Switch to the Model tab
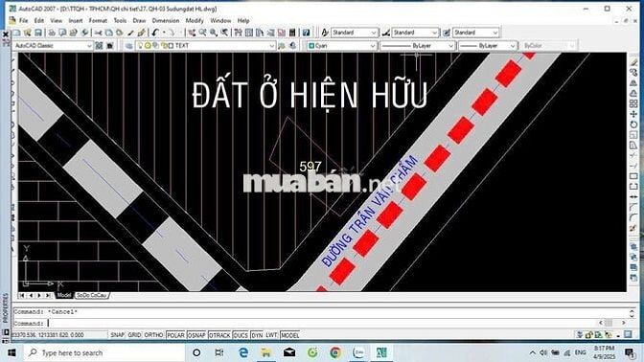The width and height of the screenshot is (644, 362). point(64,295)
